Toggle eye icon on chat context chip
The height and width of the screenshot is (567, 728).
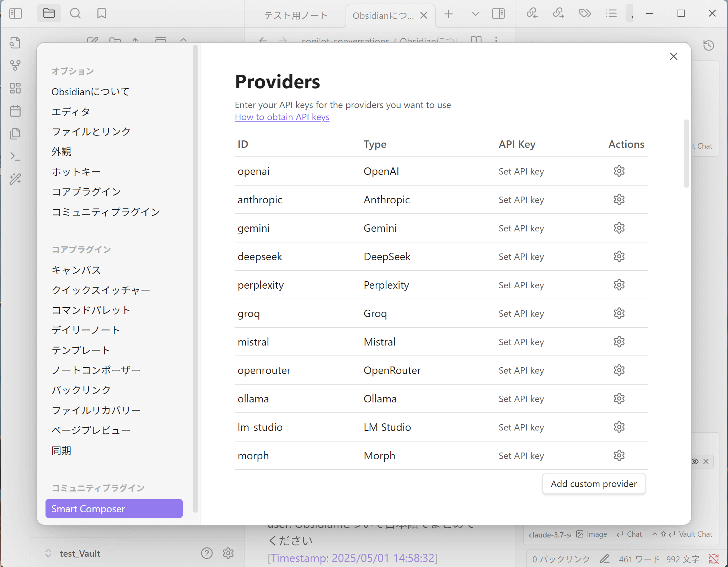tap(695, 461)
